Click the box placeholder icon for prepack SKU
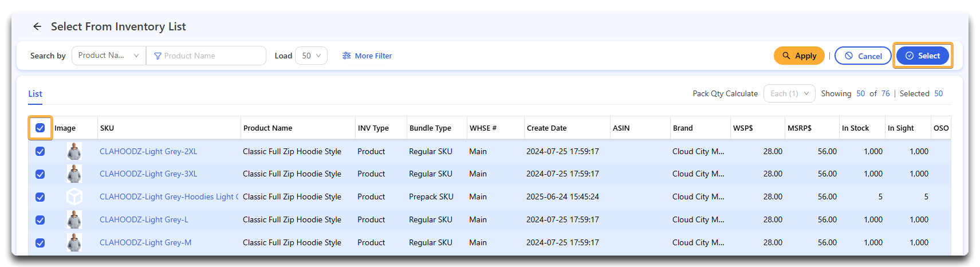980x267 pixels. click(x=74, y=197)
